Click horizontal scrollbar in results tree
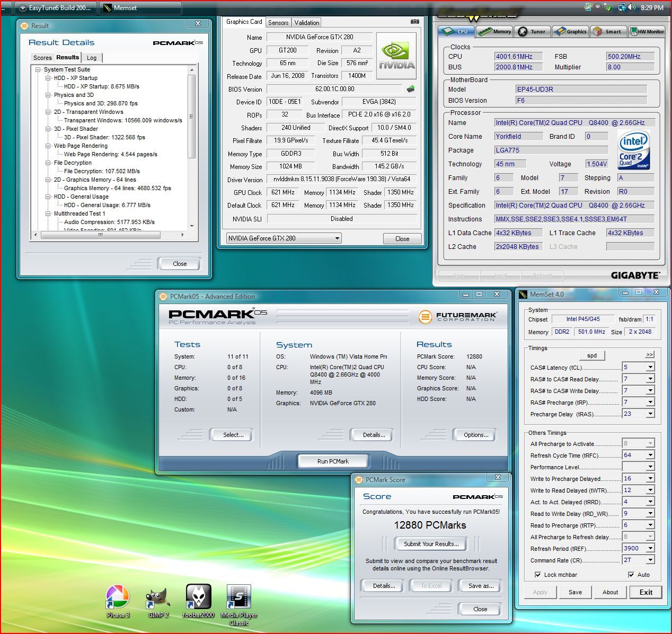672x634 pixels. [x=100, y=234]
